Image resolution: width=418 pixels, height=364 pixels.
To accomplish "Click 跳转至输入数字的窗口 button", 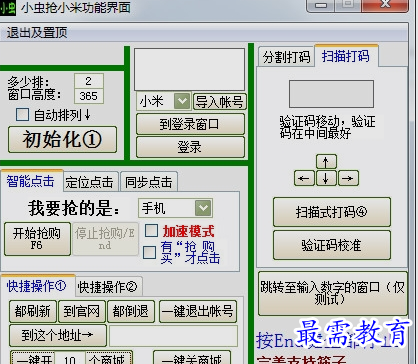I will (x=333, y=293).
